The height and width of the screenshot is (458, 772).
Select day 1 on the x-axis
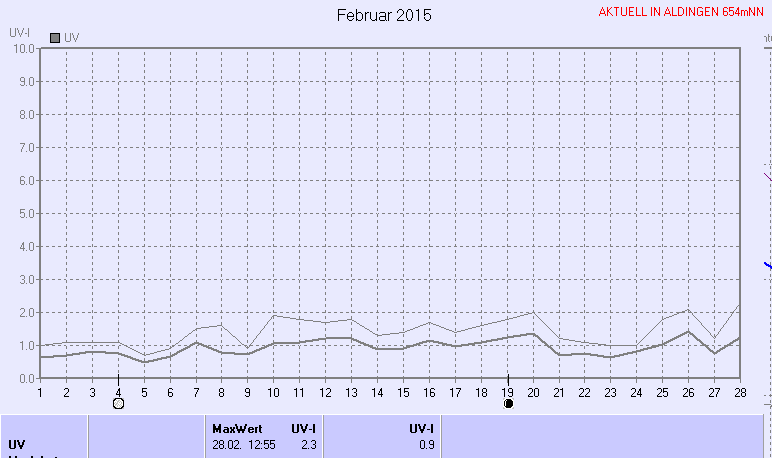pos(40,391)
